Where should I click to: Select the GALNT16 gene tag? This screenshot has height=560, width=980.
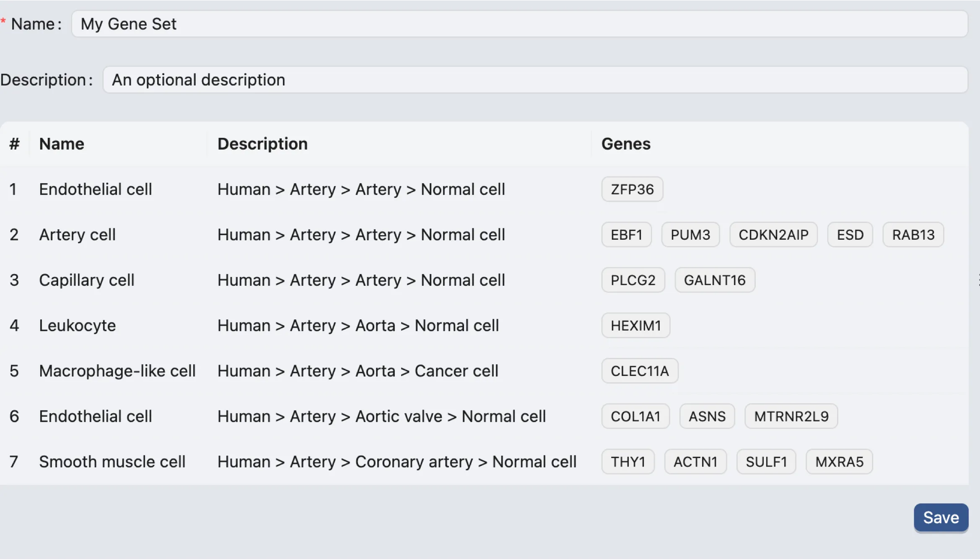(x=714, y=280)
